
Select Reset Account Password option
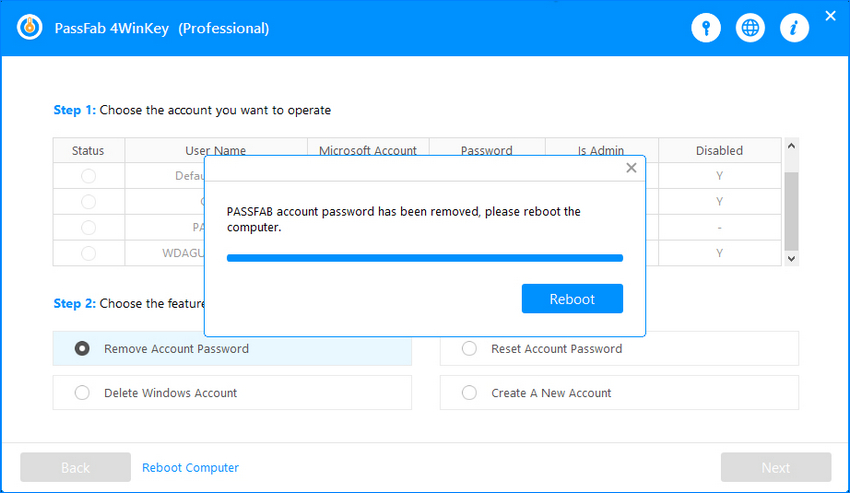click(619, 348)
